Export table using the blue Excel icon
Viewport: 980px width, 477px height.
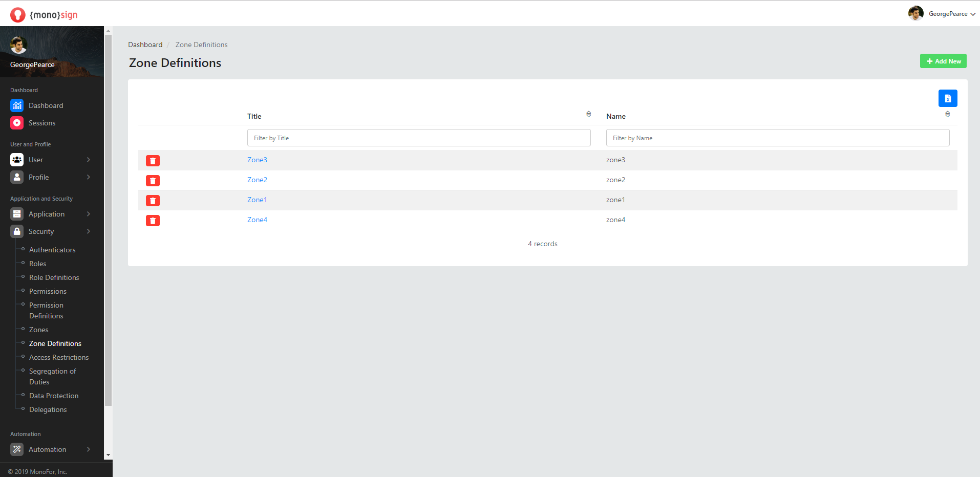pos(947,98)
